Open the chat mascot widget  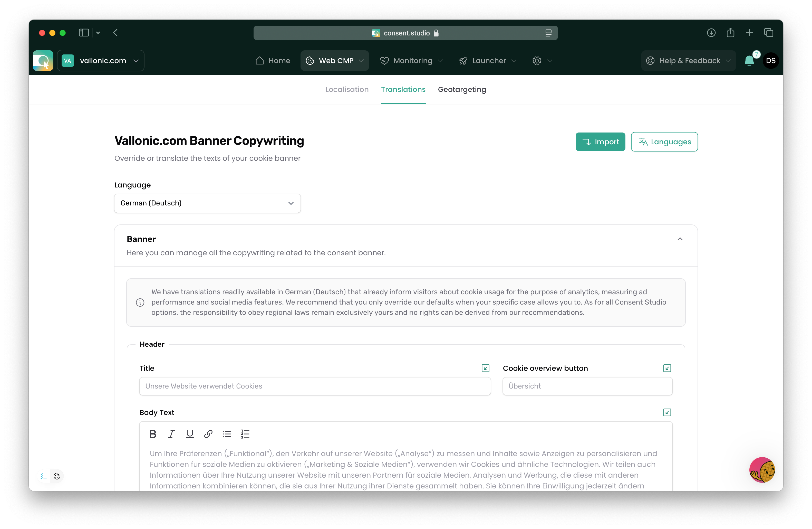(762, 470)
